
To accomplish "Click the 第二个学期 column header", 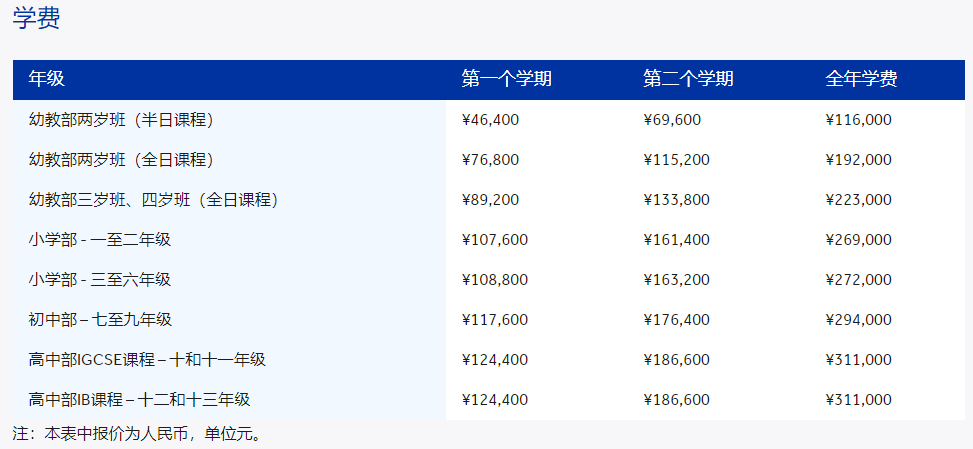I will [x=688, y=79].
